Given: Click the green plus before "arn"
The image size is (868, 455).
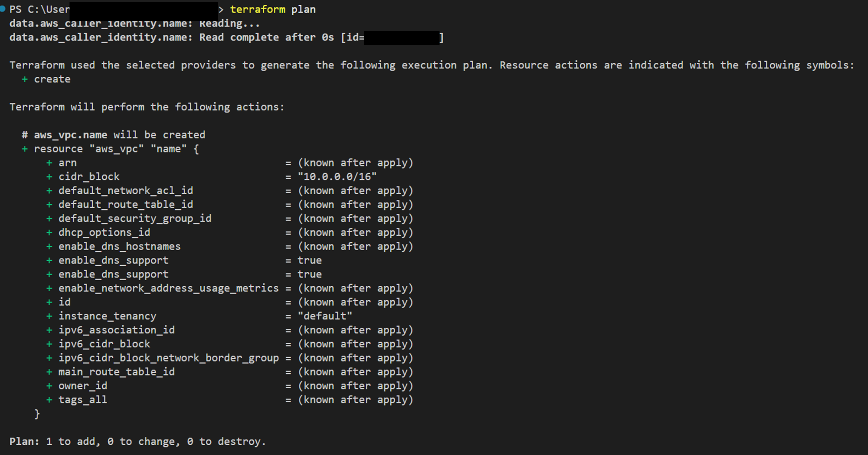Looking at the screenshot, I should (x=49, y=163).
